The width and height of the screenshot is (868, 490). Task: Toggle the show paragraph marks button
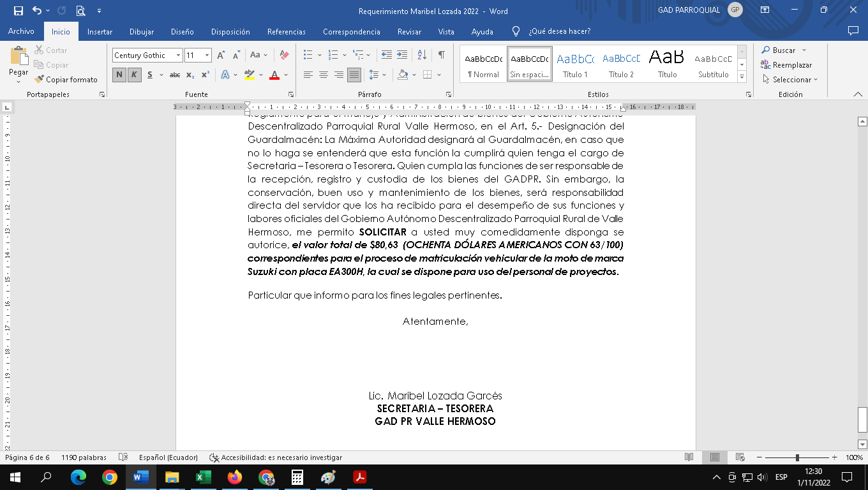pyautogui.click(x=441, y=55)
